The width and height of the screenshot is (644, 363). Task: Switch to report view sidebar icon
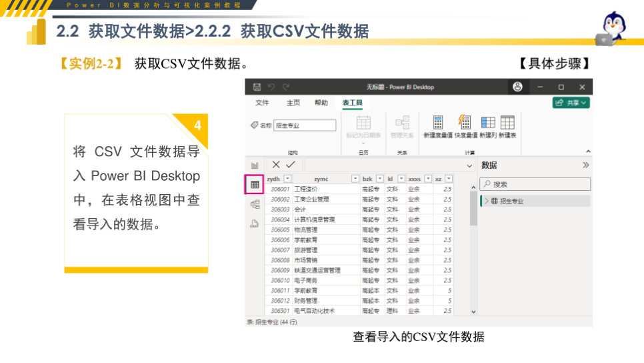coord(255,165)
